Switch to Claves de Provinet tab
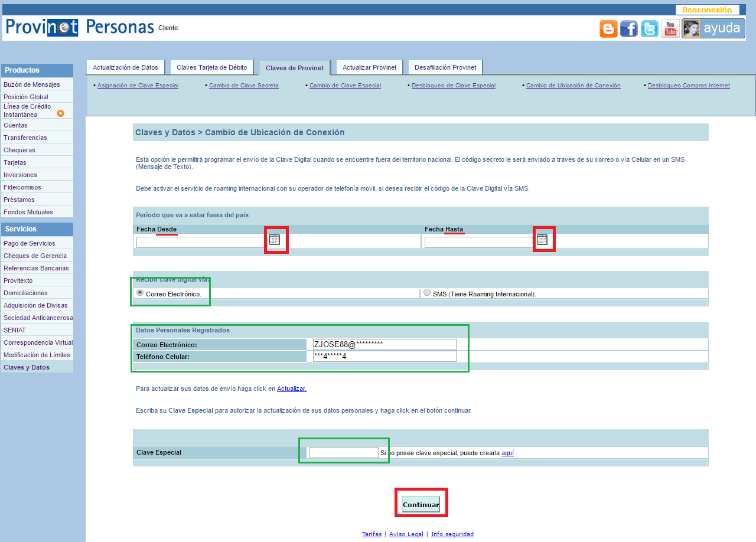This screenshot has height=542, width=756. (295, 68)
